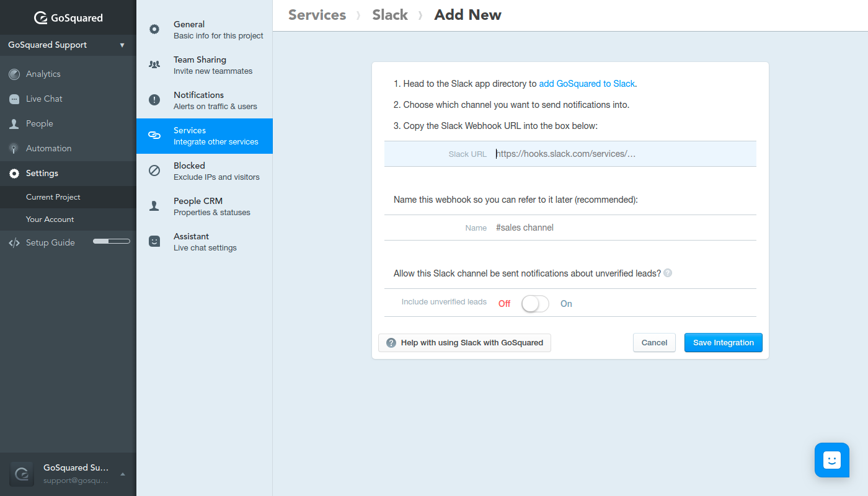The image size is (868, 496).
Task: Go back to Slack breadcrumb
Action: 390,15
